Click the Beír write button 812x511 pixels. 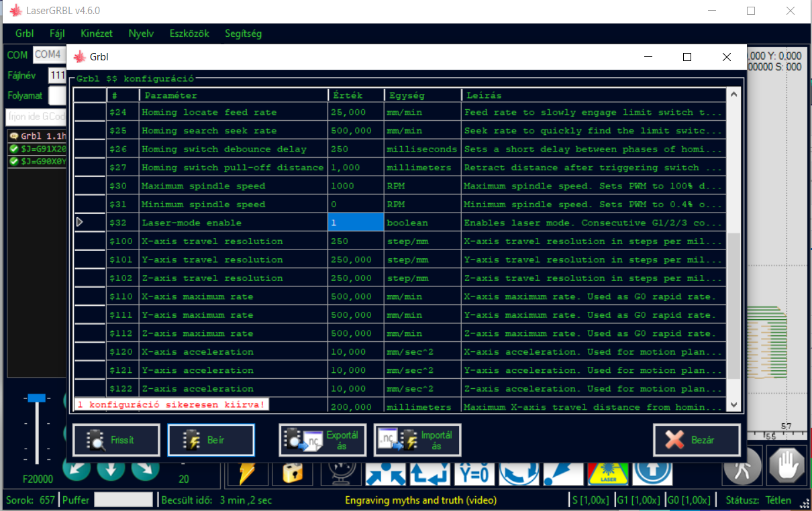click(x=211, y=441)
